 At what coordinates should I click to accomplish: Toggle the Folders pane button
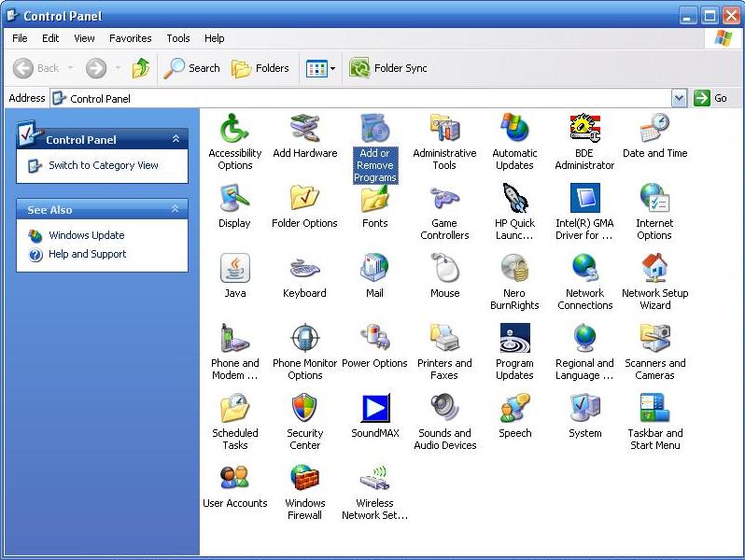260,68
